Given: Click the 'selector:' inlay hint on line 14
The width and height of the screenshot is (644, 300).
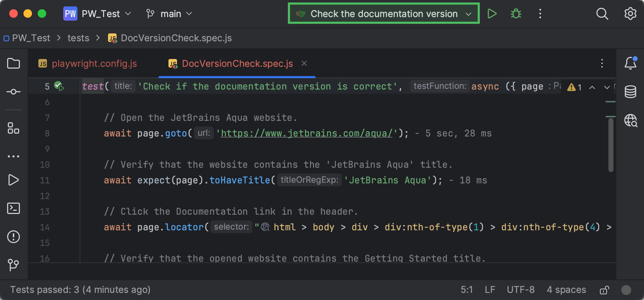Looking at the screenshot, I should coord(231,227).
